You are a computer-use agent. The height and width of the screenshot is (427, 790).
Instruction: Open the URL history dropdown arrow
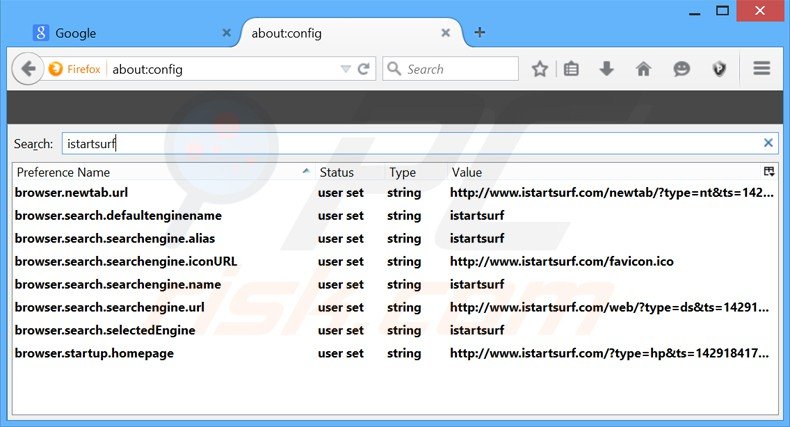345,69
